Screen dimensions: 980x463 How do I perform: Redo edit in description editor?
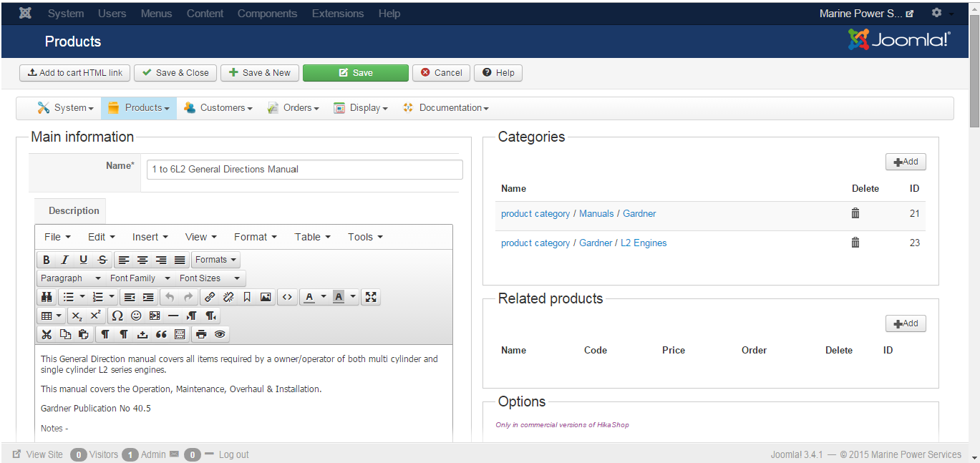click(188, 297)
